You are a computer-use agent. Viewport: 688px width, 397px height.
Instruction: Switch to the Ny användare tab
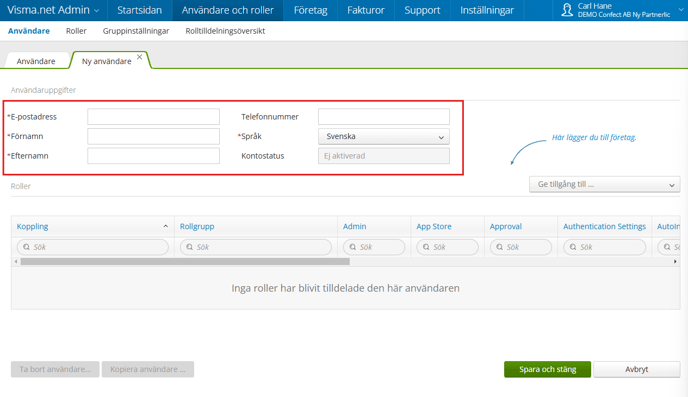coord(107,61)
